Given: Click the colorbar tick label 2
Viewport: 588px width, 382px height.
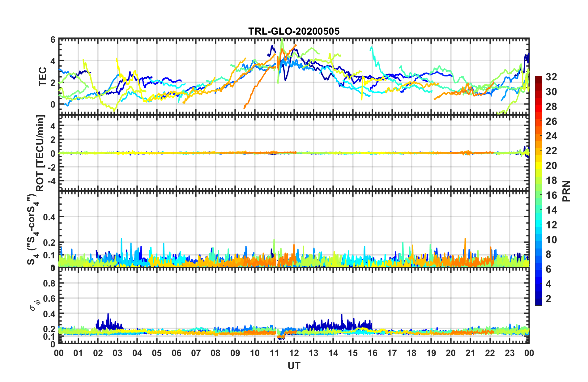Looking at the screenshot, I should click(x=548, y=299).
